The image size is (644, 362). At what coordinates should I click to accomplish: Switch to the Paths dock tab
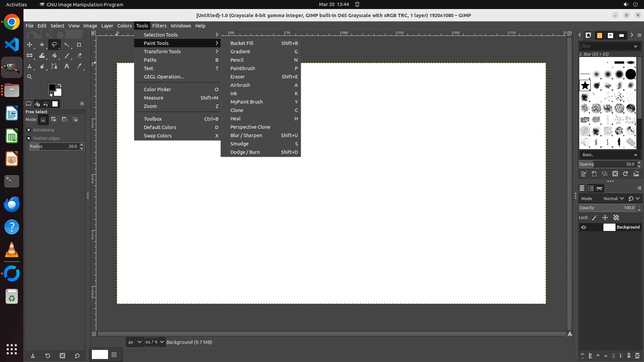(x=599, y=188)
